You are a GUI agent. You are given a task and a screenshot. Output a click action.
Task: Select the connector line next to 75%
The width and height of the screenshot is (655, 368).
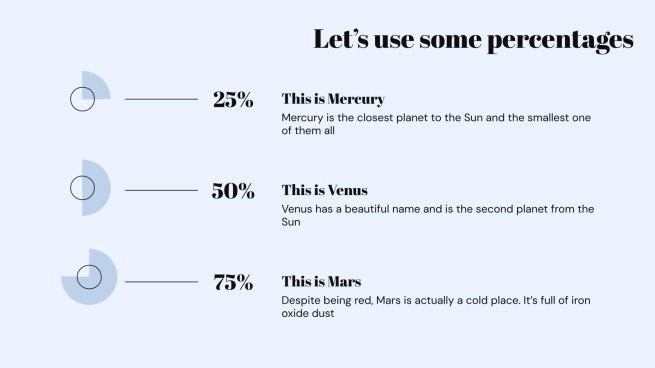(x=161, y=282)
